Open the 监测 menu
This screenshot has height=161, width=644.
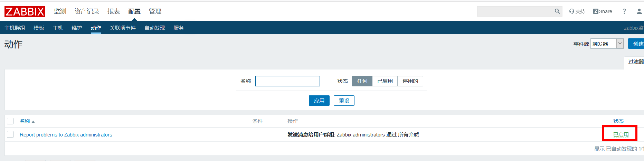[x=60, y=11]
